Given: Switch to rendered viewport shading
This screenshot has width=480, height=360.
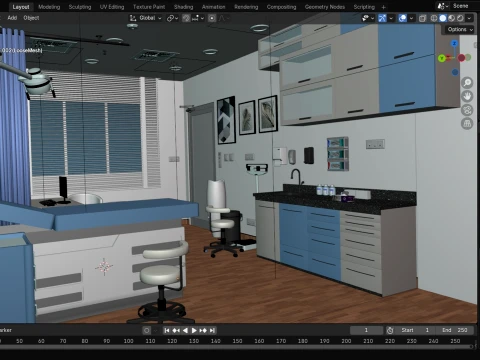Looking at the screenshot, I should pos(460,18).
